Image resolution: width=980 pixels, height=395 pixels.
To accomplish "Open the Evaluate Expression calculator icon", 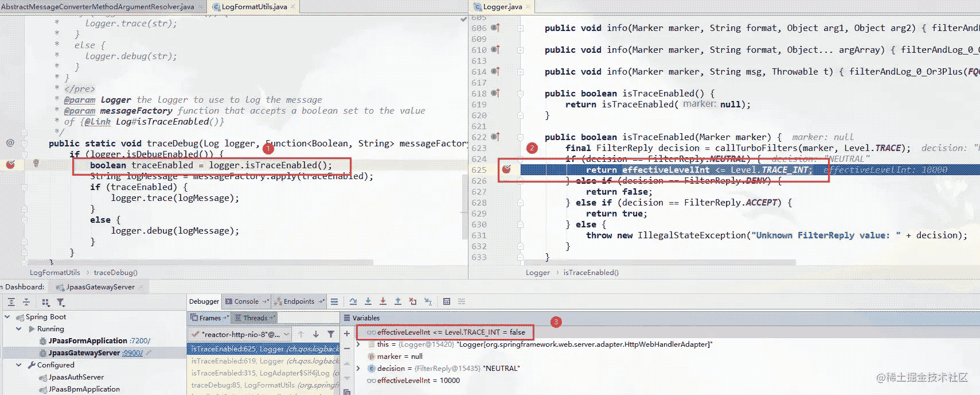I will [447, 301].
